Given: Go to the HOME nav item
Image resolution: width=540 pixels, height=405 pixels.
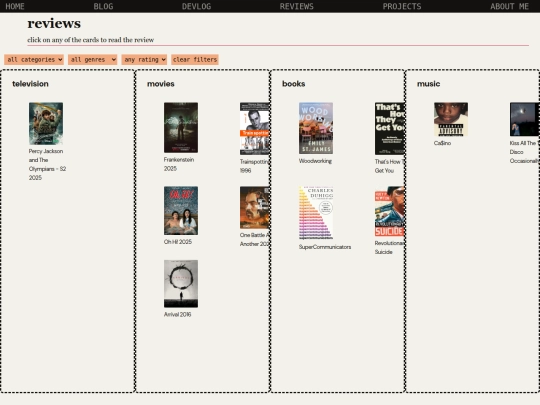Looking at the screenshot, I should pos(15,6).
